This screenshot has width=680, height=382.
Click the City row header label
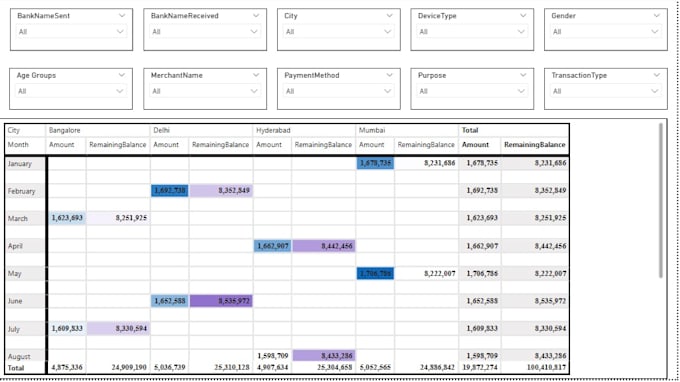click(x=13, y=130)
